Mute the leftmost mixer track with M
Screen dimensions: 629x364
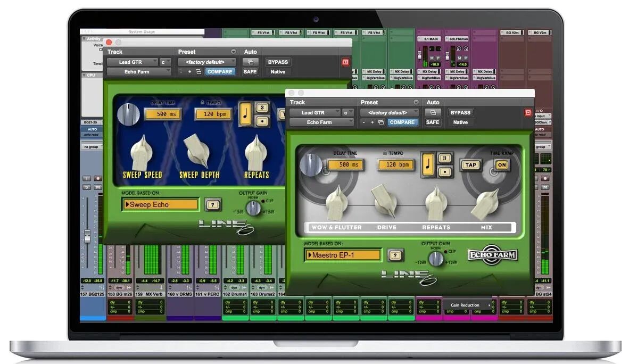click(97, 187)
